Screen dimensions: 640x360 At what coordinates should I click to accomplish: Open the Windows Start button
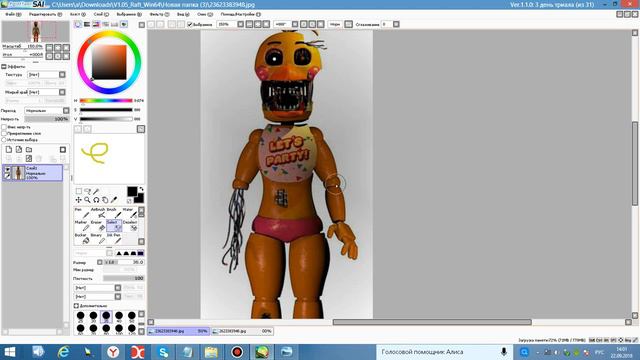point(10,352)
